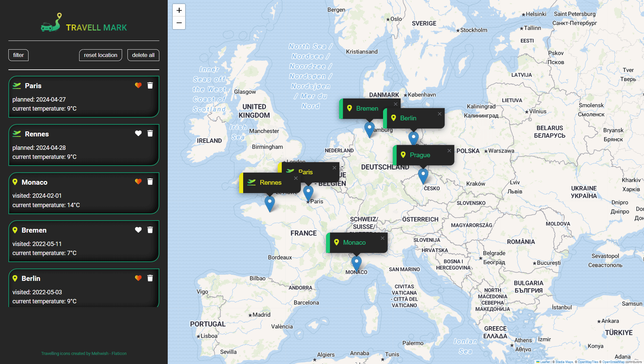The image size is (644, 364).
Task: Click the filter button
Action: coord(18,55)
